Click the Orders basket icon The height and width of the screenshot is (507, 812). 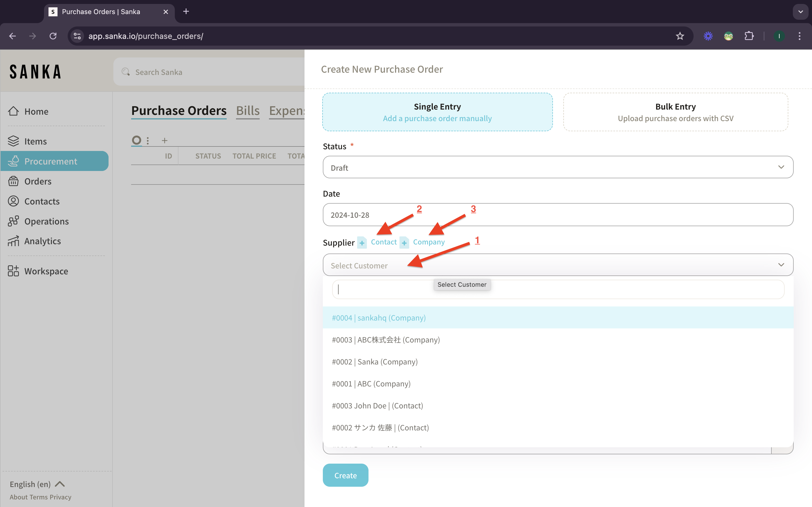14,181
